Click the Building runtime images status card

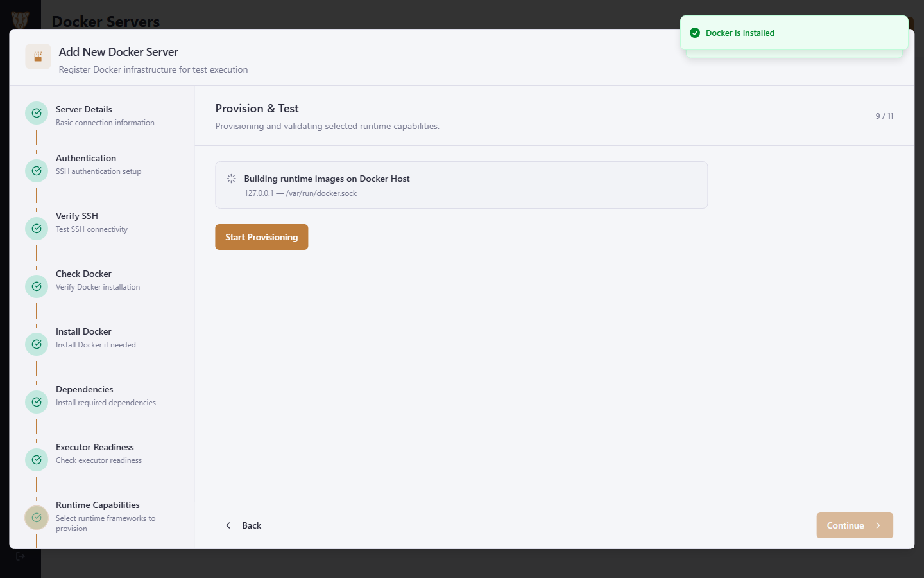click(461, 185)
